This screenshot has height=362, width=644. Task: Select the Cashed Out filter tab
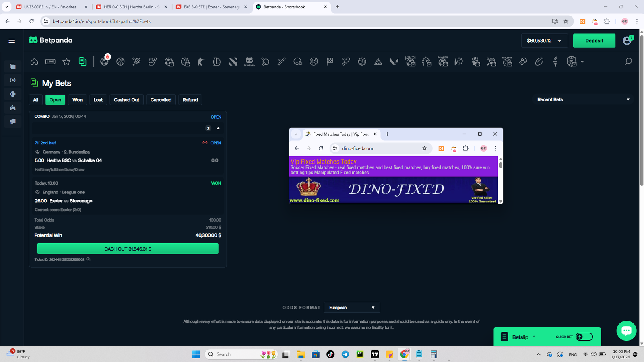tap(126, 100)
